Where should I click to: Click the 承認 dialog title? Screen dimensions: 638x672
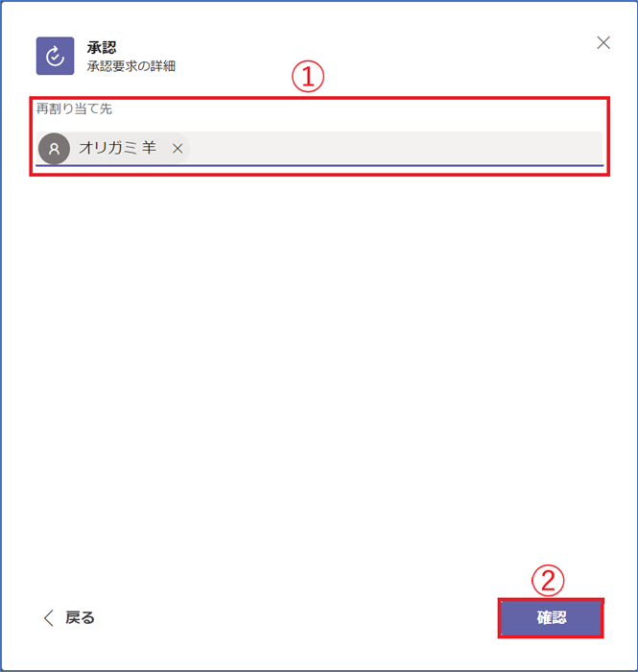(102, 47)
